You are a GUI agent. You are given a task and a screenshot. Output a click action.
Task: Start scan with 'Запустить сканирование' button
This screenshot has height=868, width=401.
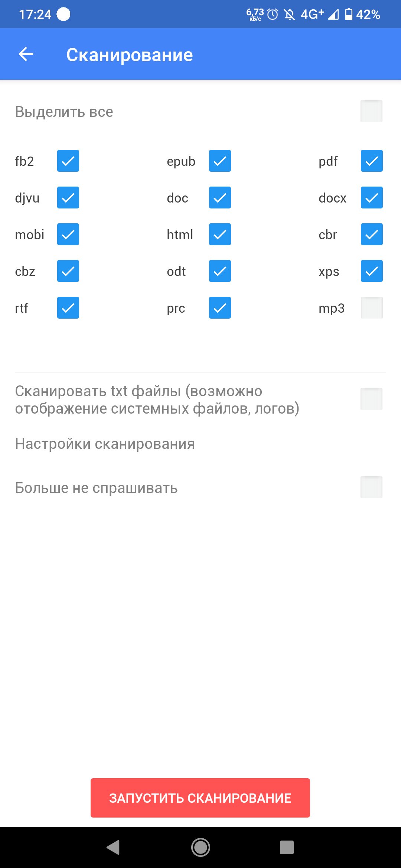[x=200, y=798]
